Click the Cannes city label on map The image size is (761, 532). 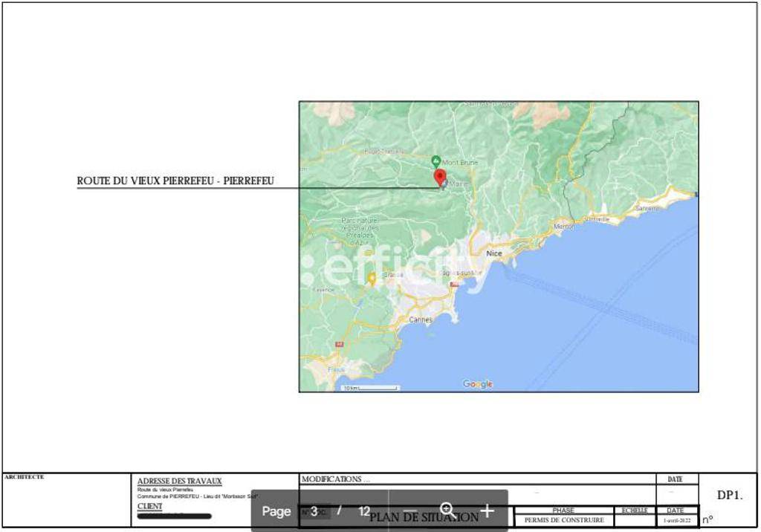(x=421, y=319)
